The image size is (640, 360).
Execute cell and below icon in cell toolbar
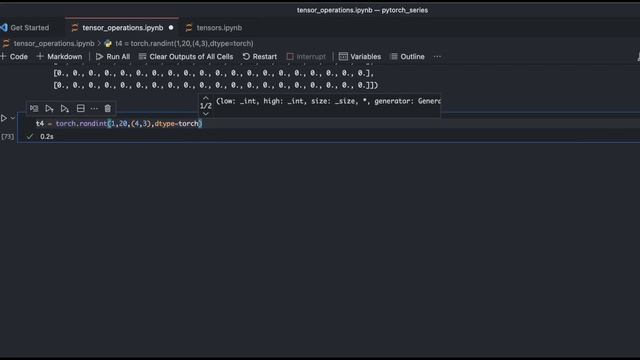tap(64, 109)
